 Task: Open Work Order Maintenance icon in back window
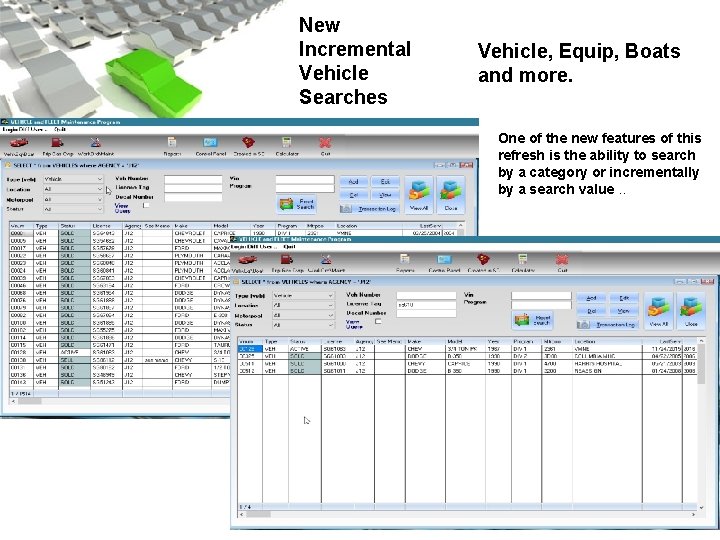click(96, 143)
